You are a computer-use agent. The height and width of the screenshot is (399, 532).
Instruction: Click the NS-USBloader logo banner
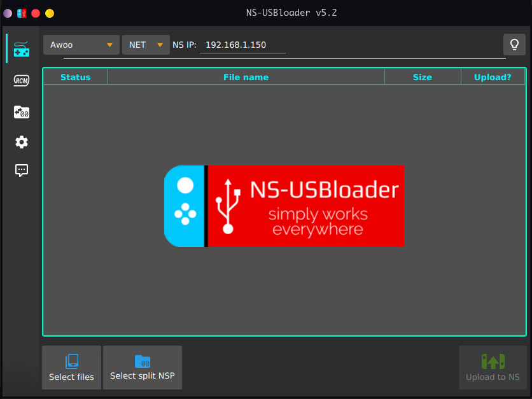coord(284,206)
